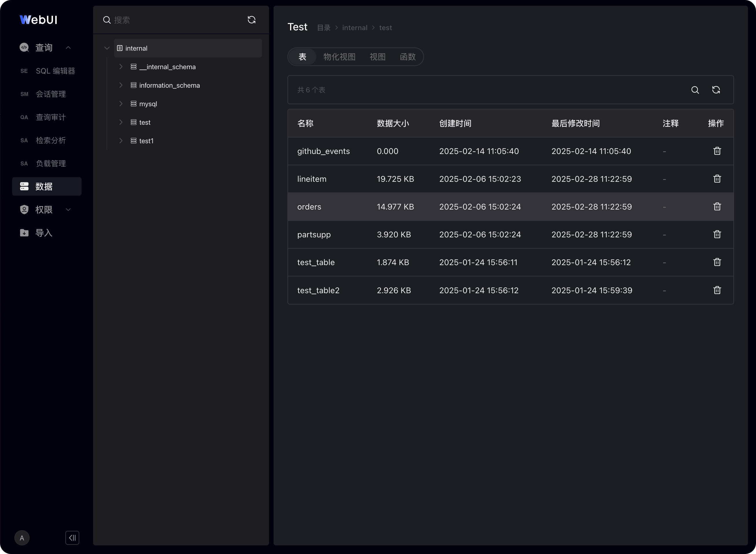Open the 函数 tab

(x=407, y=57)
